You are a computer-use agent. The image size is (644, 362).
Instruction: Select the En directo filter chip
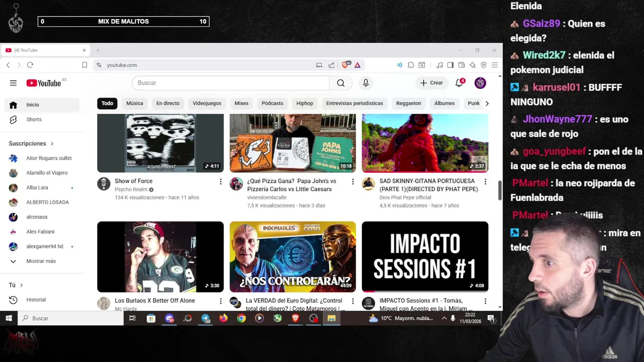tap(168, 103)
